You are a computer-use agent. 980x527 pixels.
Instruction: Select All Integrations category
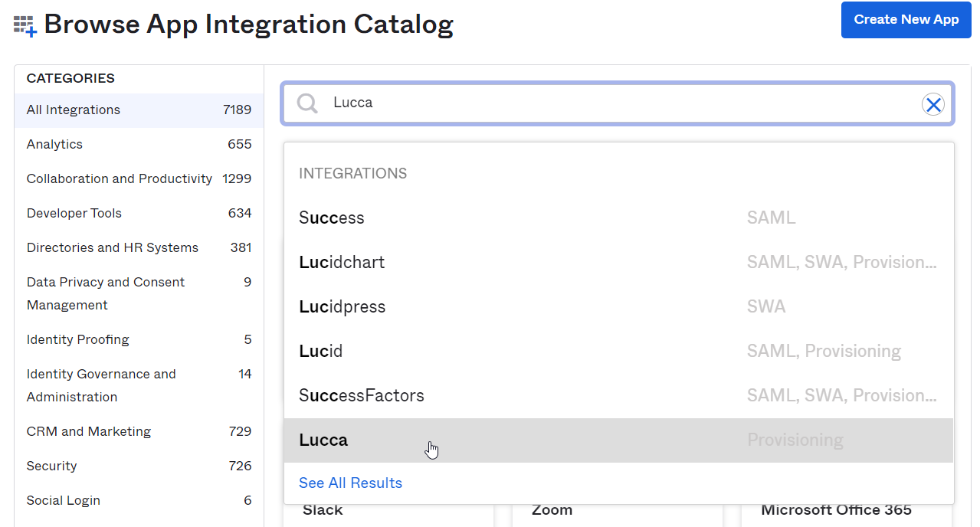pos(139,110)
